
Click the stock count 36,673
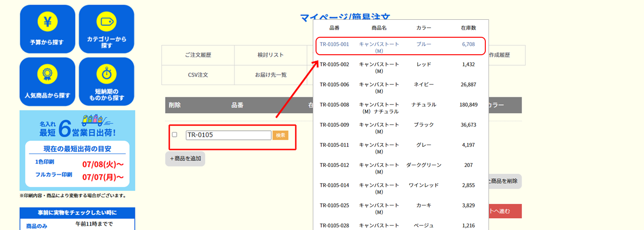(x=468, y=125)
